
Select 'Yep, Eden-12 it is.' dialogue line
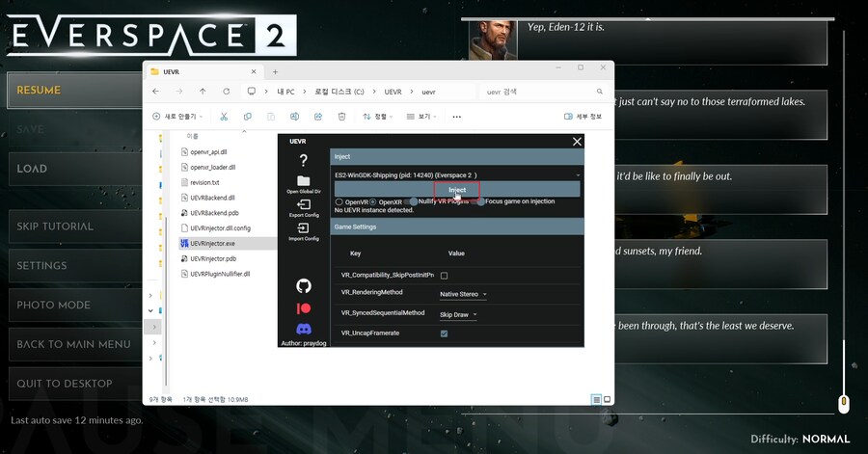coord(566,27)
